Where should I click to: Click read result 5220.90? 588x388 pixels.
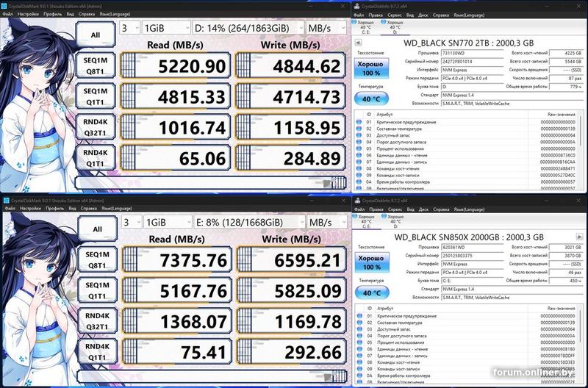(175, 65)
